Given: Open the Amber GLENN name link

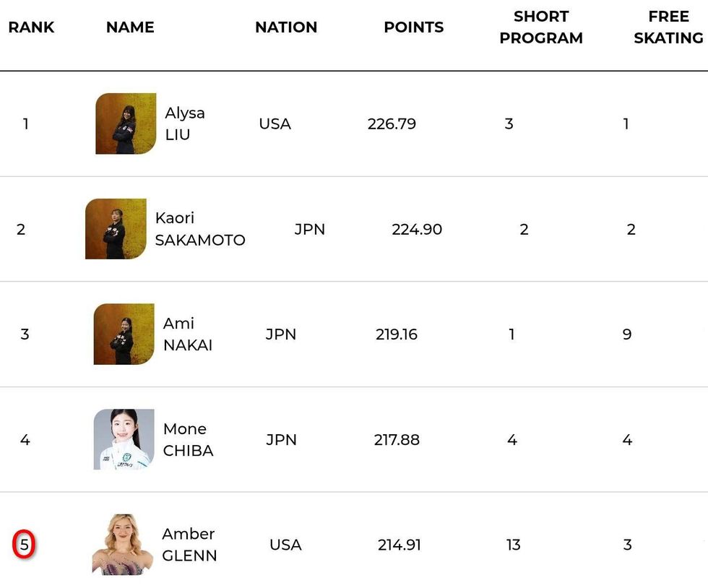Looking at the screenshot, I should click(189, 545).
